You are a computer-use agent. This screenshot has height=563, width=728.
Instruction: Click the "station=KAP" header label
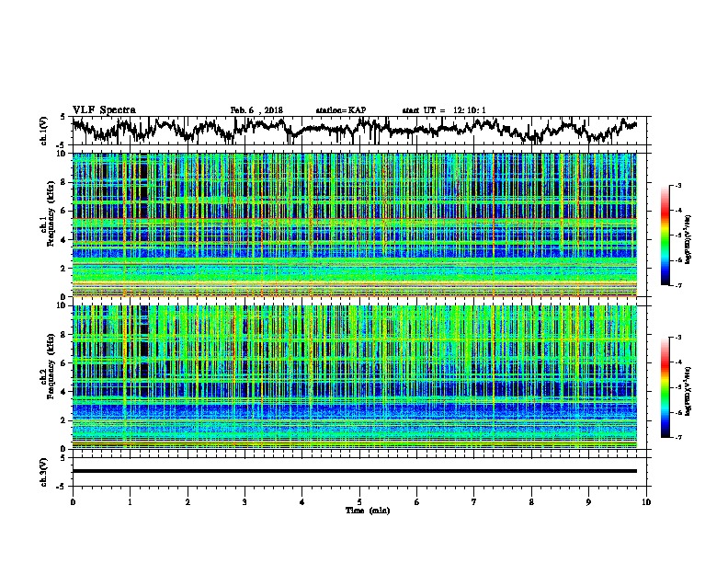click(x=341, y=110)
